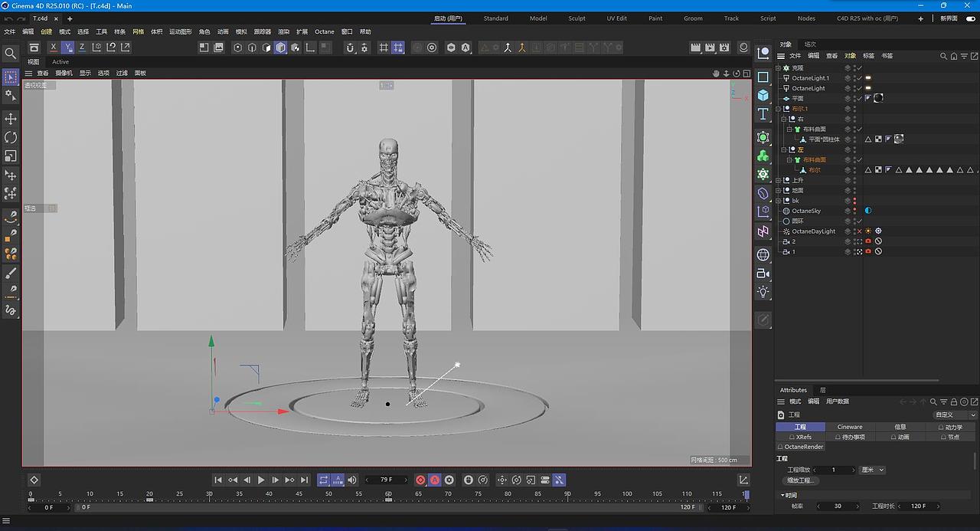Click 新建版 at the top right
Viewport: 980px width, 531px height.
point(952,18)
